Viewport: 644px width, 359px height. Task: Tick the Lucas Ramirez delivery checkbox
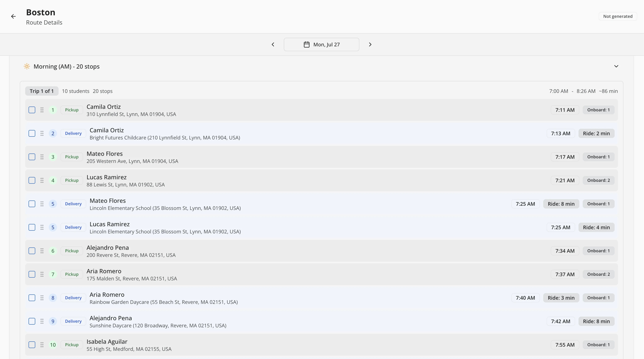coord(32,227)
